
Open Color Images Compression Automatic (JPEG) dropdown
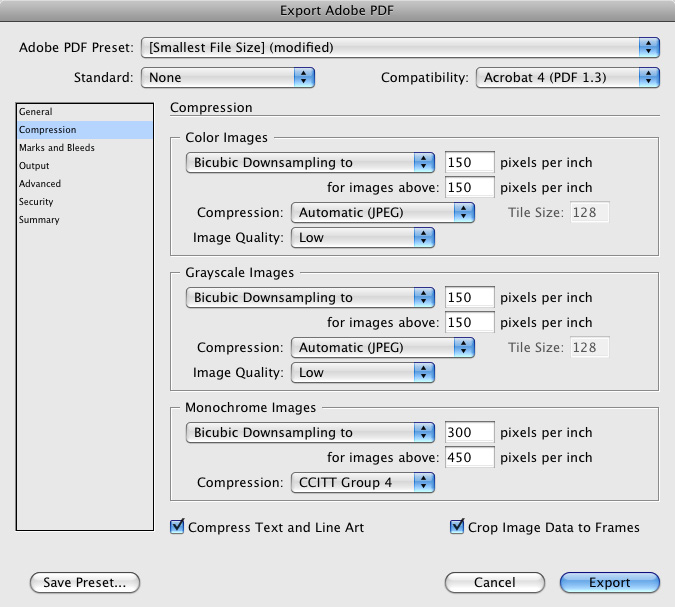point(383,212)
